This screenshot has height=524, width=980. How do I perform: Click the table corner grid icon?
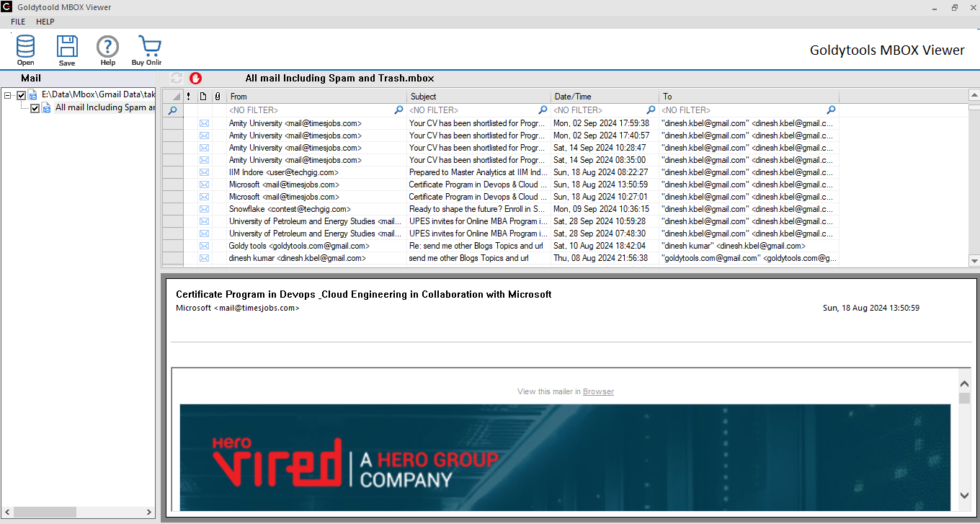172,97
